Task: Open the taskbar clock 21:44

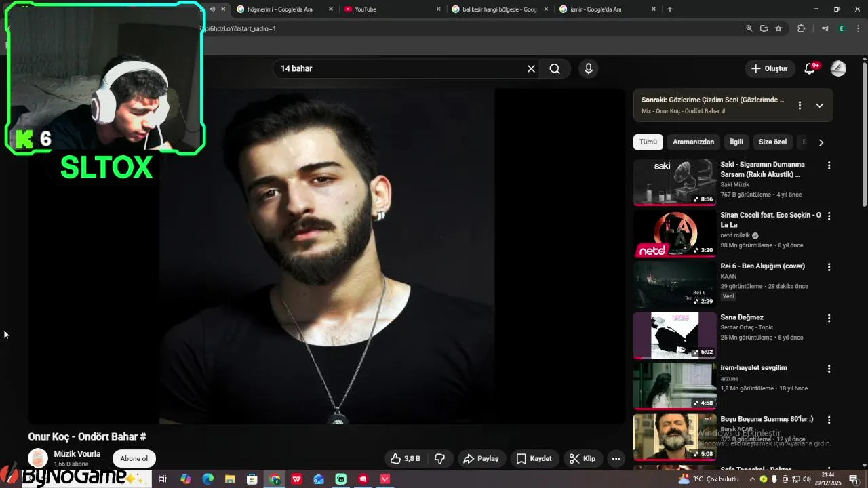Action: pos(828,479)
